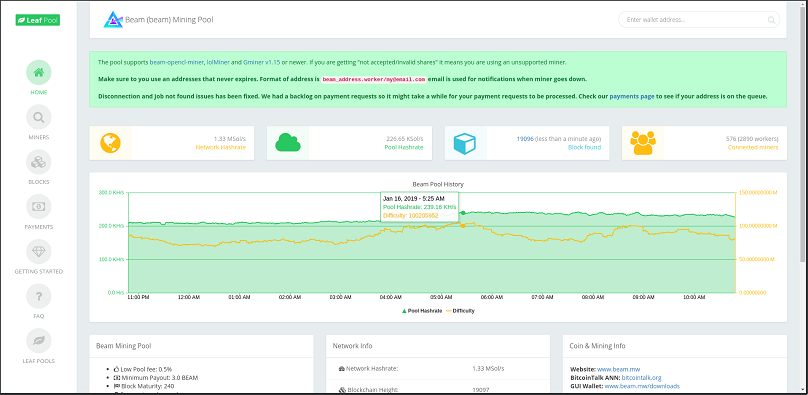Open the FAQ question mark icon
The height and width of the screenshot is (395, 808).
[x=39, y=296]
